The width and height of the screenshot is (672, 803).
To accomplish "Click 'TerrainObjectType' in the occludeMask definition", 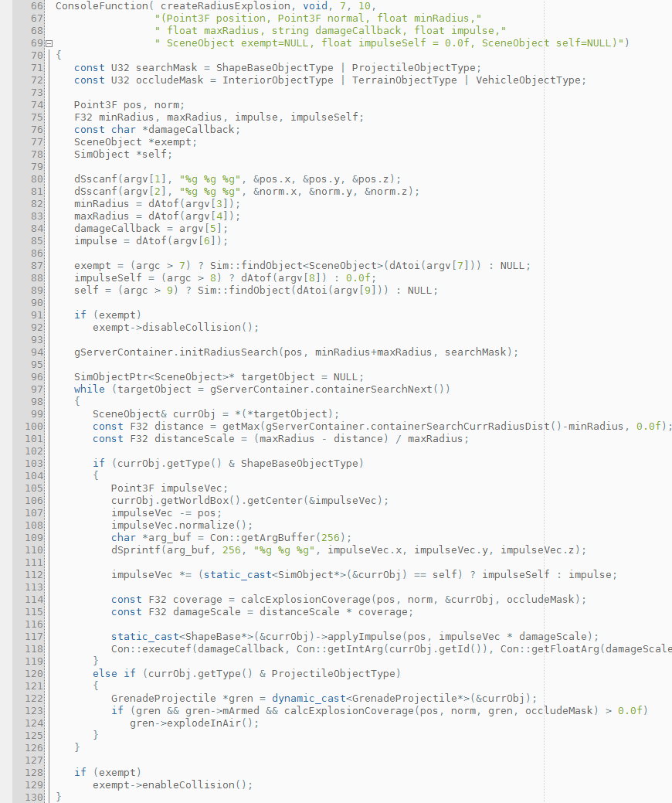I will coord(404,80).
